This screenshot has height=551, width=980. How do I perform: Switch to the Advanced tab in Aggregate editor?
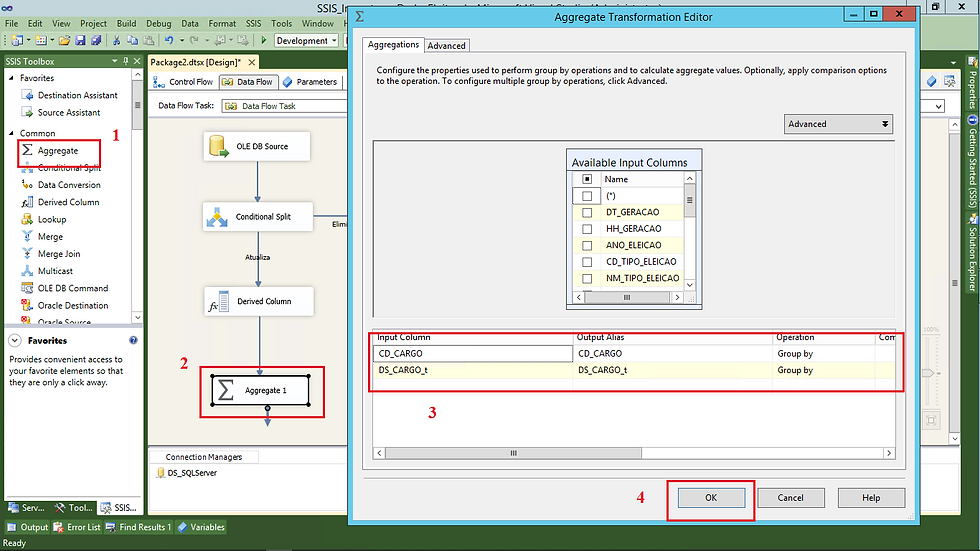pyautogui.click(x=446, y=46)
